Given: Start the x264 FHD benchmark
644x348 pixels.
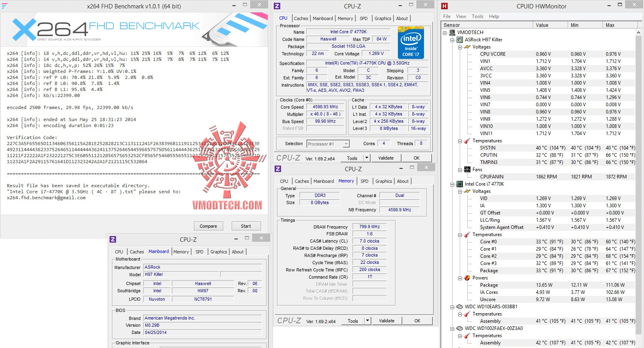Looking at the screenshot, I should 246,226.
